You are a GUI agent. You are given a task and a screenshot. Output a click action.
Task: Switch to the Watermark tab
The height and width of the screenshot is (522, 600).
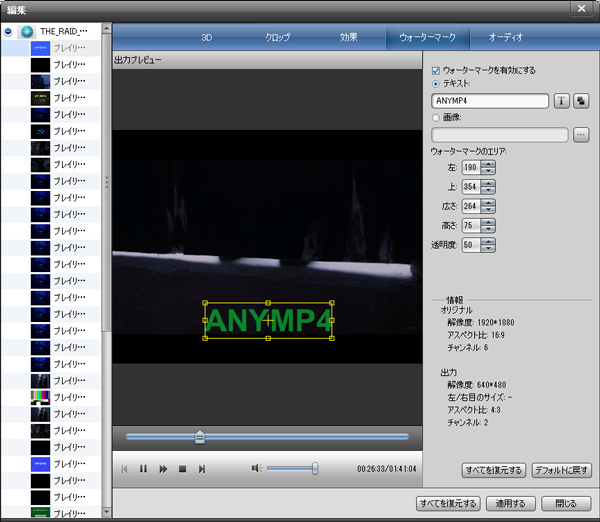[x=427, y=38]
